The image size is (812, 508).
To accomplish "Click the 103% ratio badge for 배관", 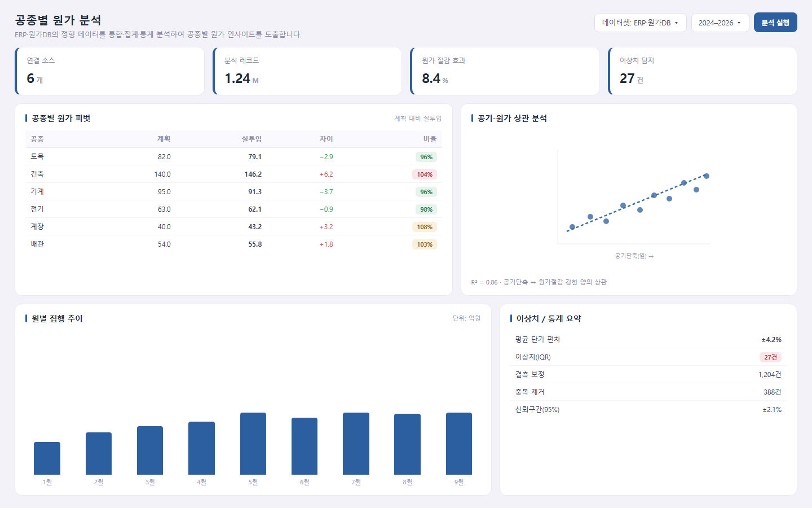I will click(425, 244).
